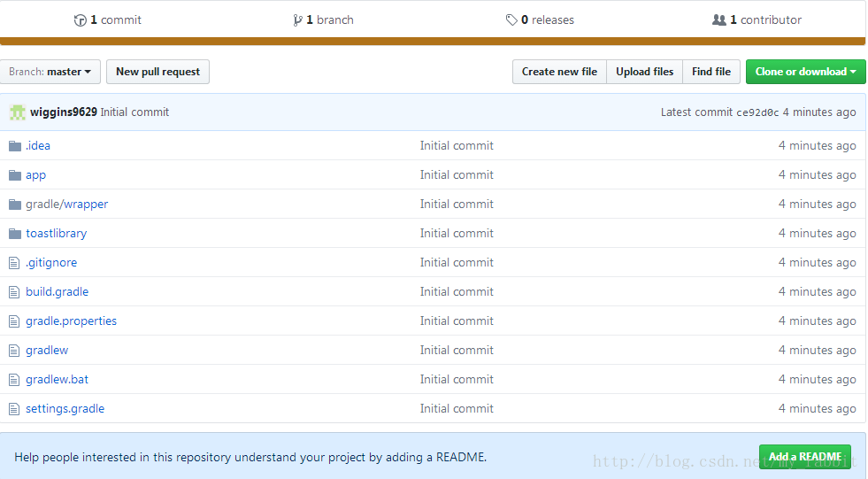Click the .gitignore file icon
The height and width of the screenshot is (479, 868).
(14, 263)
